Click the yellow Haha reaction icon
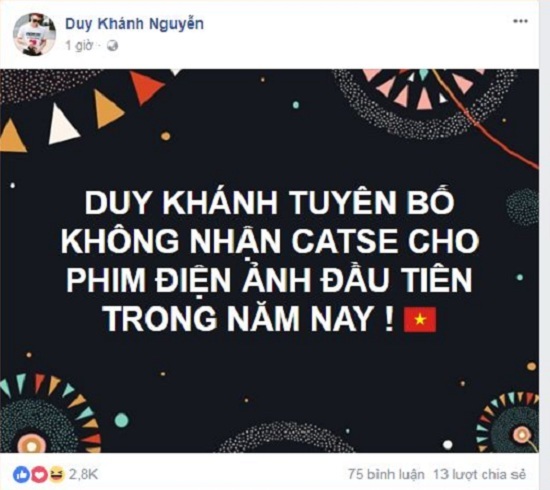Screen dimensions: 550x490 57,475
